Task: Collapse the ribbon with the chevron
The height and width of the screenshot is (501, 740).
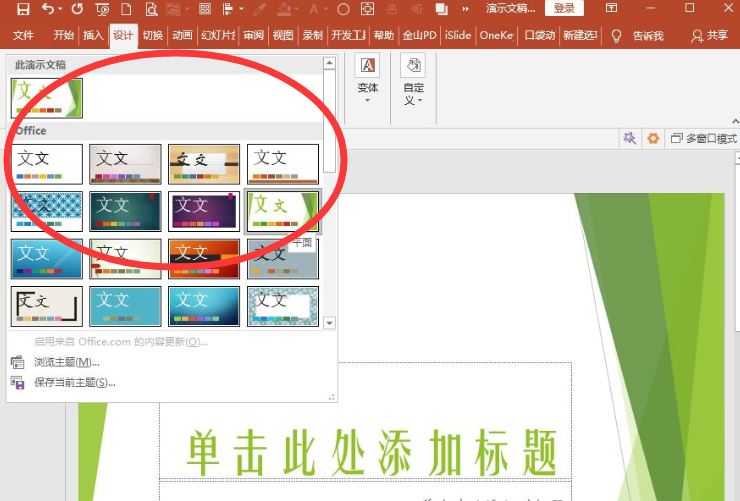Action: click(x=735, y=121)
